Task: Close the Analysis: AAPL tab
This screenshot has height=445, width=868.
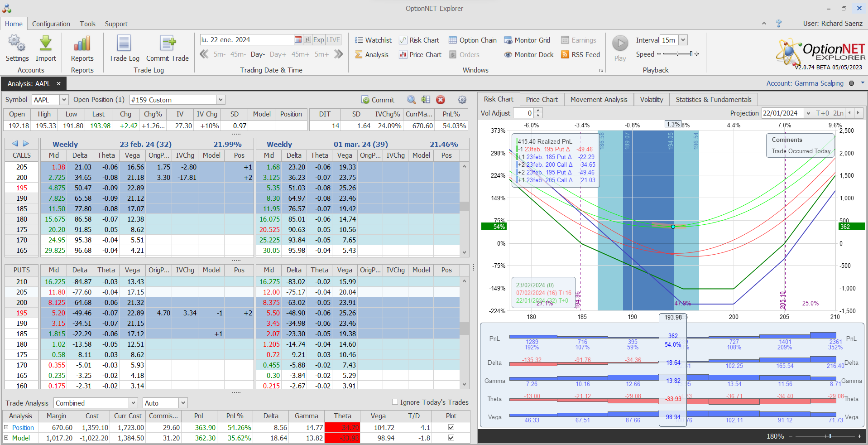Action: click(58, 84)
